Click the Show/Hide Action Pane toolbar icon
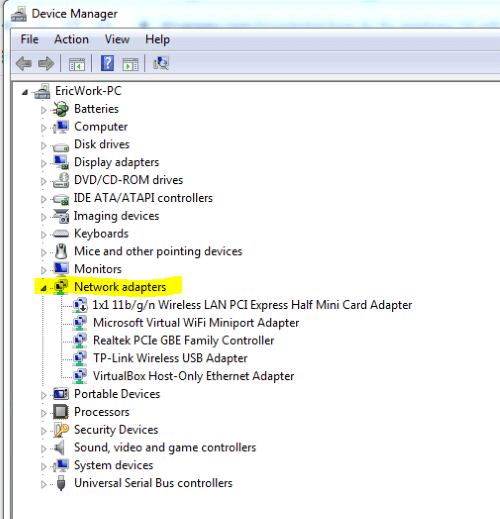Image resolution: width=500 pixels, height=519 pixels. click(130, 64)
